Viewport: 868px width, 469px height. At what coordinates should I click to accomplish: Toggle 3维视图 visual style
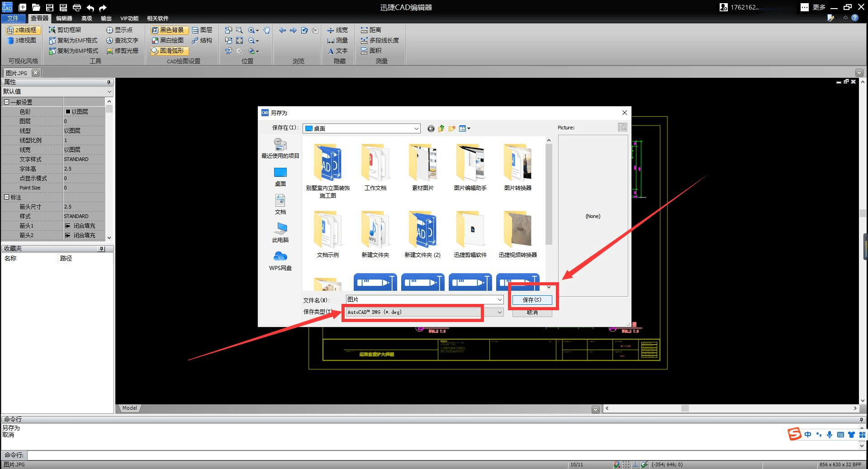22,40
